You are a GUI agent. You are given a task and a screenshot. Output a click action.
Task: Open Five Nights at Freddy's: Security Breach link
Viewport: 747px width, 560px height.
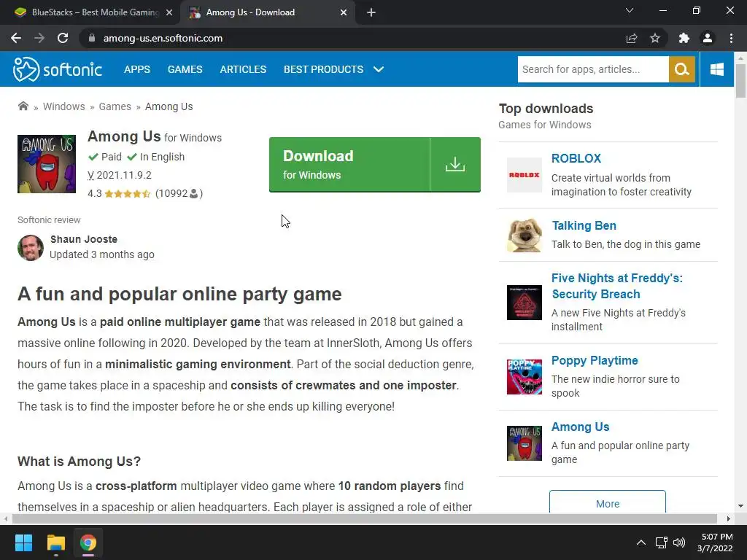(617, 286)
